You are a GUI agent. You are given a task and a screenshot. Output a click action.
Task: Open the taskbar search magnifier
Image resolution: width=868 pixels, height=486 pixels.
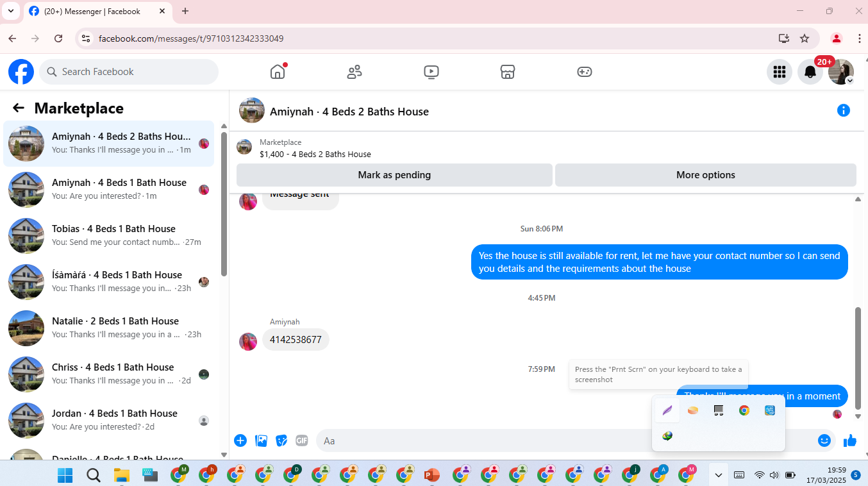pyautogui.click(x=93, y=475)
